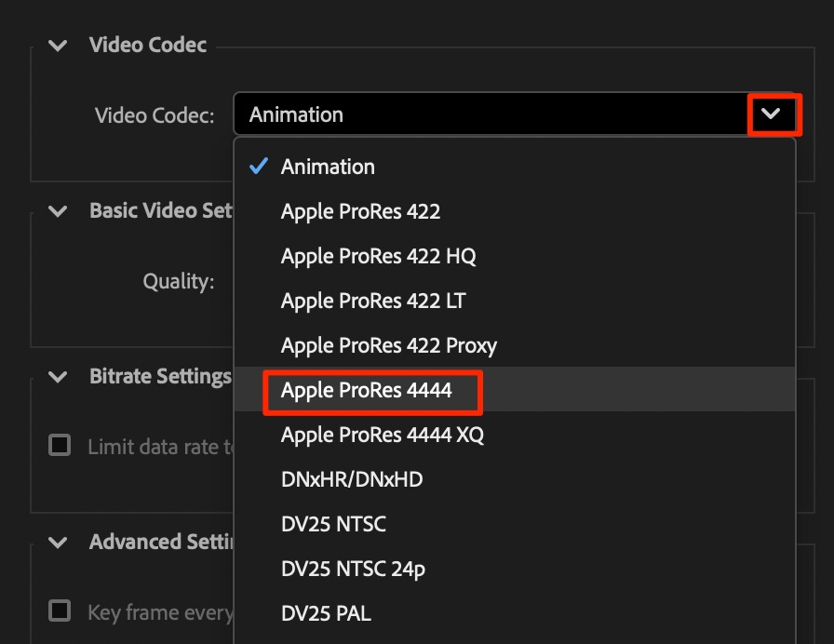The image size is (834, 644).
Task: Click the blue checkmark beside Animation
Action: pos(259,168)
